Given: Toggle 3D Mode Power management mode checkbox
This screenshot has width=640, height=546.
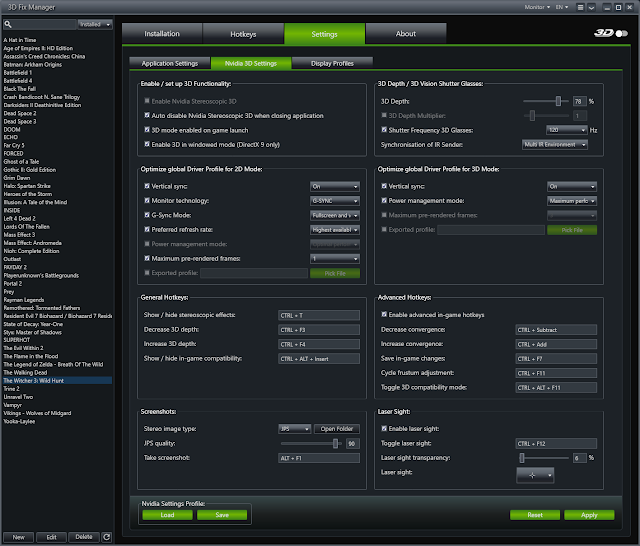Looking at the screenshot, I should click(384, 200).
